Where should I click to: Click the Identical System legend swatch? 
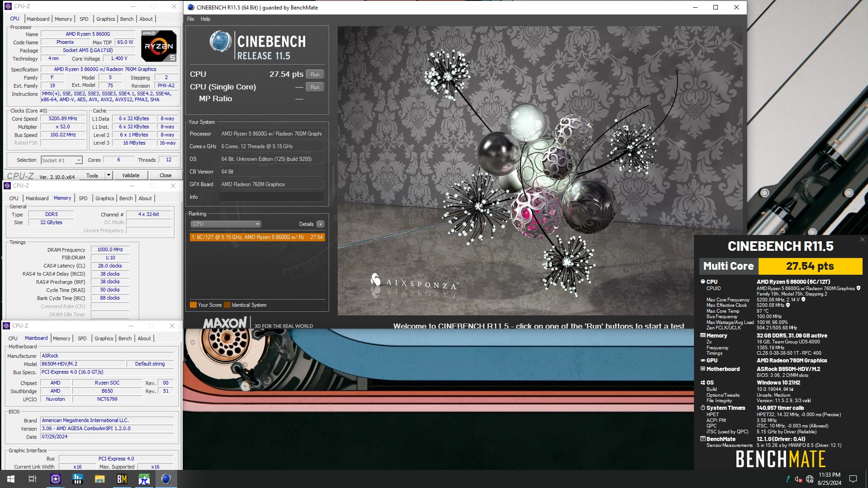(x=227, y=305)
